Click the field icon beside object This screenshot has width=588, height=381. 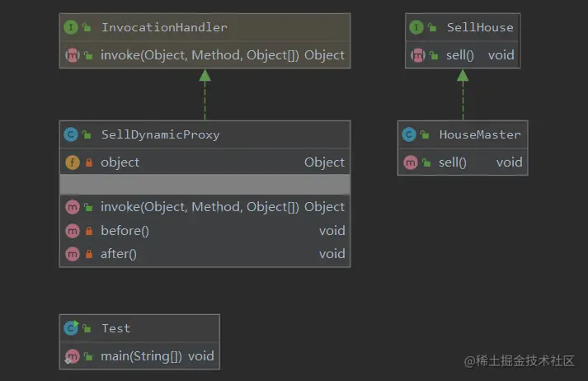tap(71, 162)
